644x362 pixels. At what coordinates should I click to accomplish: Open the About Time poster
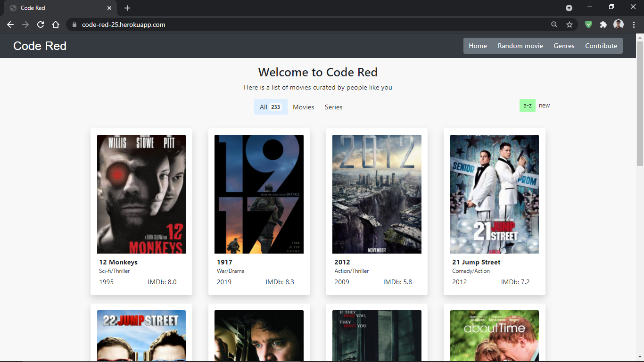tap(495, 336)
